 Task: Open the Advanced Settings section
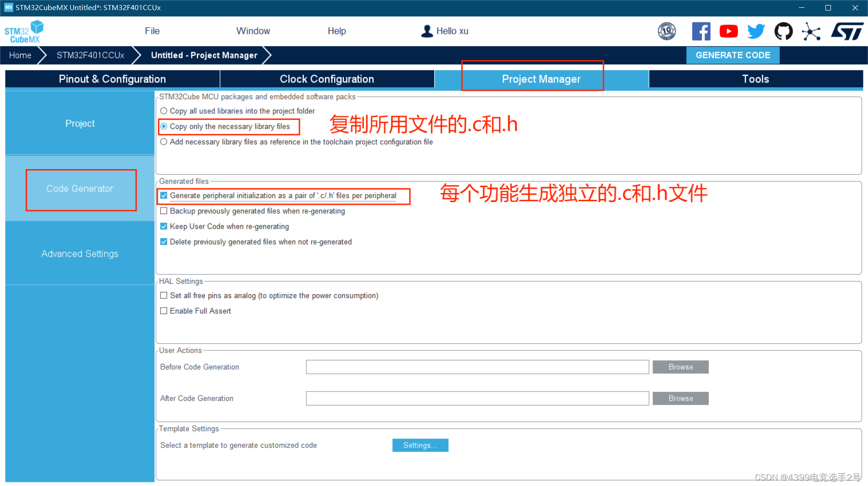(x=79, y=253)
